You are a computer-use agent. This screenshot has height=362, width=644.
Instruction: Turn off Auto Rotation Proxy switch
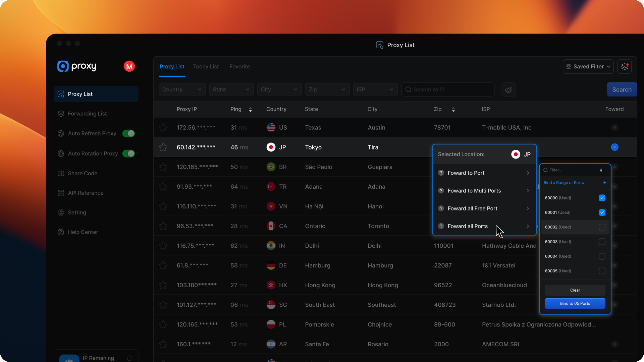(x=128, y=154)
